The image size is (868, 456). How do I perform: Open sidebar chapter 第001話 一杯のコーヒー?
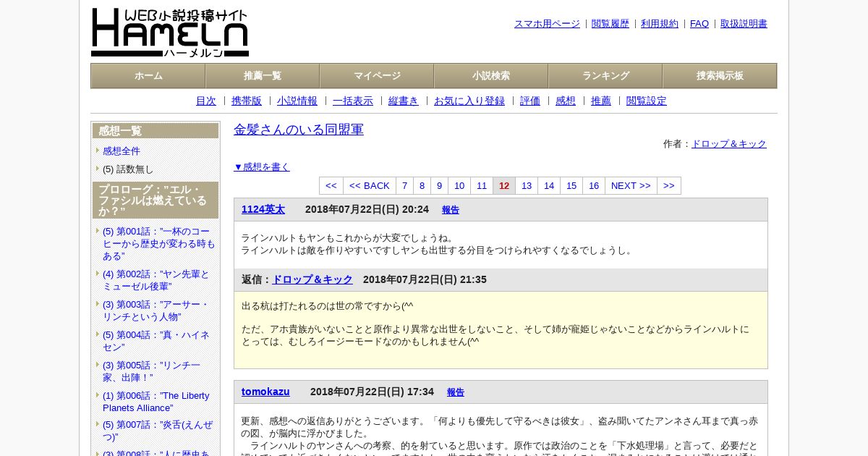coord(158,244)
